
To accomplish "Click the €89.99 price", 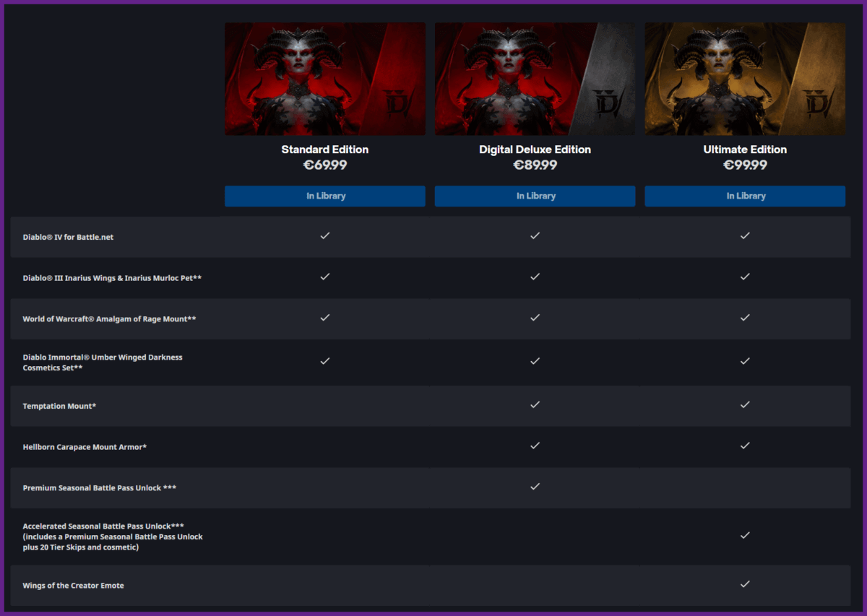I will (535, 165).
